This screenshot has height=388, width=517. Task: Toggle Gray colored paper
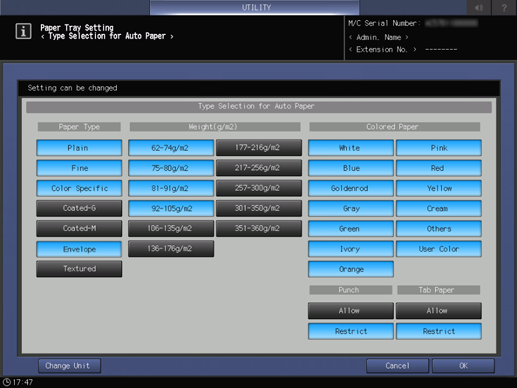[351, 208]
